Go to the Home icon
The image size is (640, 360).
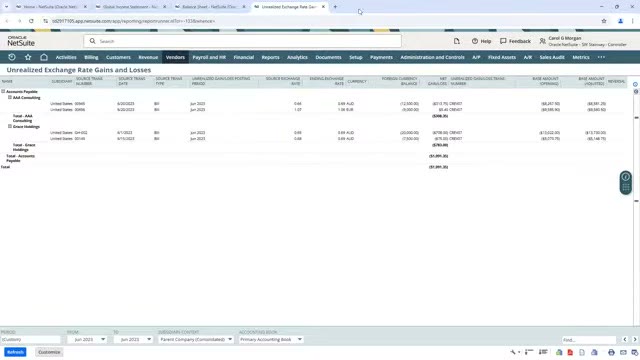[44, 57]
